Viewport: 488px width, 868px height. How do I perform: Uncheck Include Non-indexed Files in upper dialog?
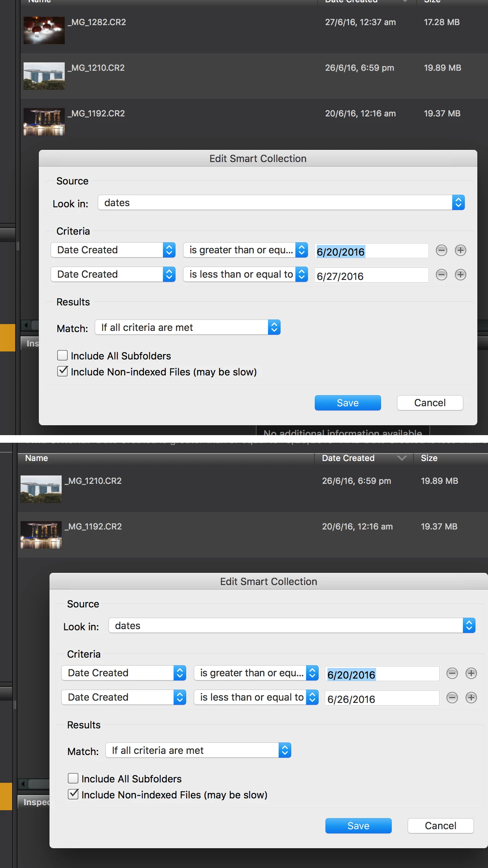[62, 371]
